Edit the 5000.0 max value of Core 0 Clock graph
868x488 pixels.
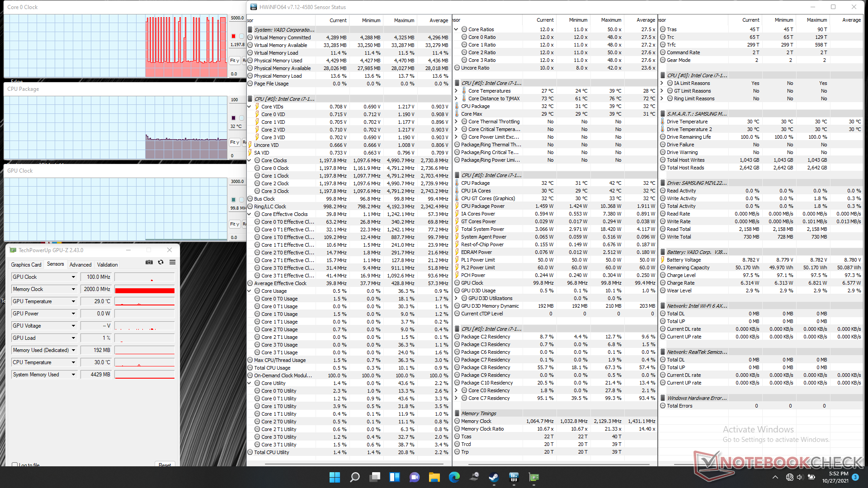click(237, 18)
